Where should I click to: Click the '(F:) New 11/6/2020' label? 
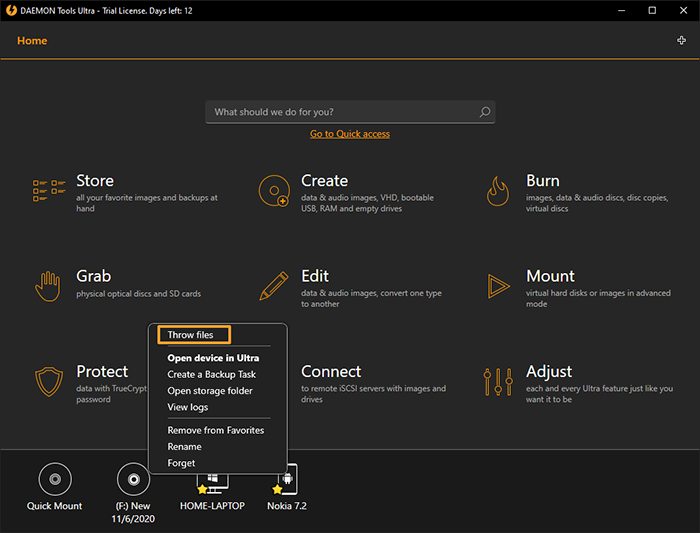[133, 512]
